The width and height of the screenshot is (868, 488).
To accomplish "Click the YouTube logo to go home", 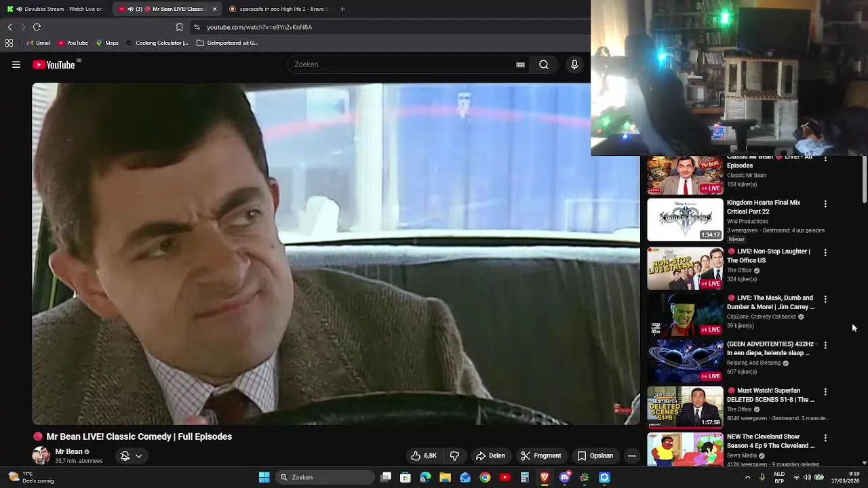I will tap(54, 64).
